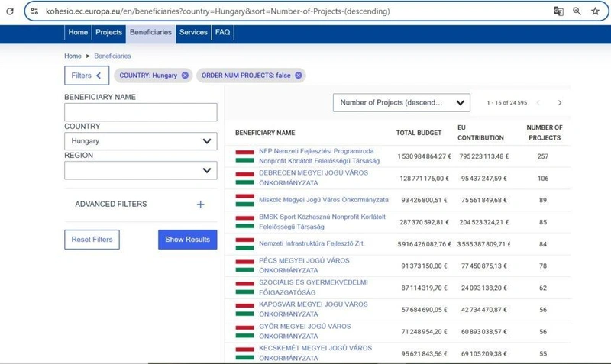The height and width of the screenshot is (364, 611).
Task: Open SZOCIÁLIS ÉS GYERMEKVÉDELMI FŐIGAZGATÓSÁG link
Action: click(x=313, y=287)
